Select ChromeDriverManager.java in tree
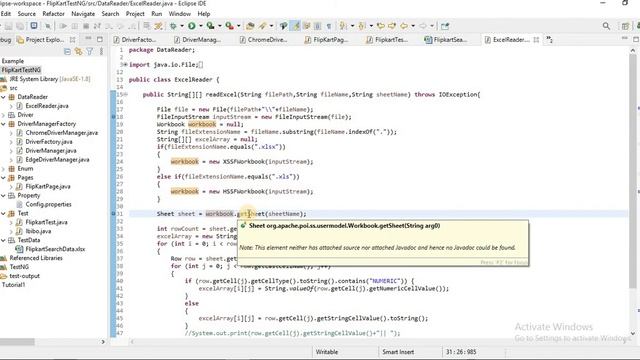The height and width of the screenshot is (360, 640). point(62,133)
